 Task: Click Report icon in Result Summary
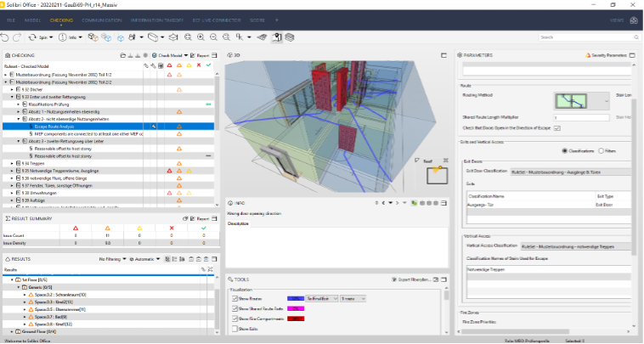195,217
